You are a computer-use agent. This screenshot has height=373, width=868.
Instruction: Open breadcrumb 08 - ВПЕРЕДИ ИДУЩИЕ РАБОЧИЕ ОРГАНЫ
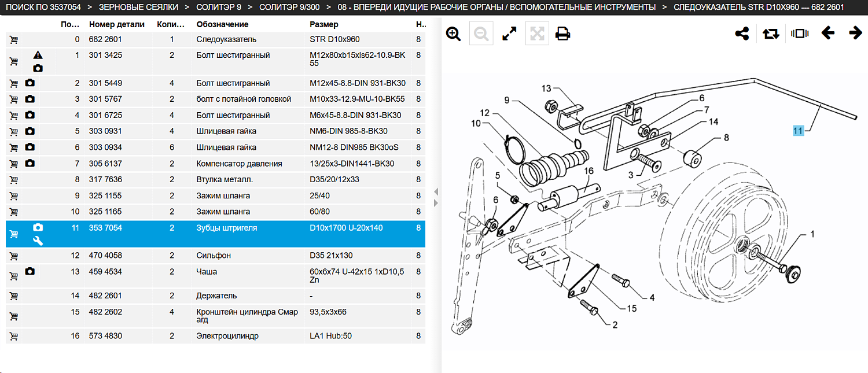point(496,8)
